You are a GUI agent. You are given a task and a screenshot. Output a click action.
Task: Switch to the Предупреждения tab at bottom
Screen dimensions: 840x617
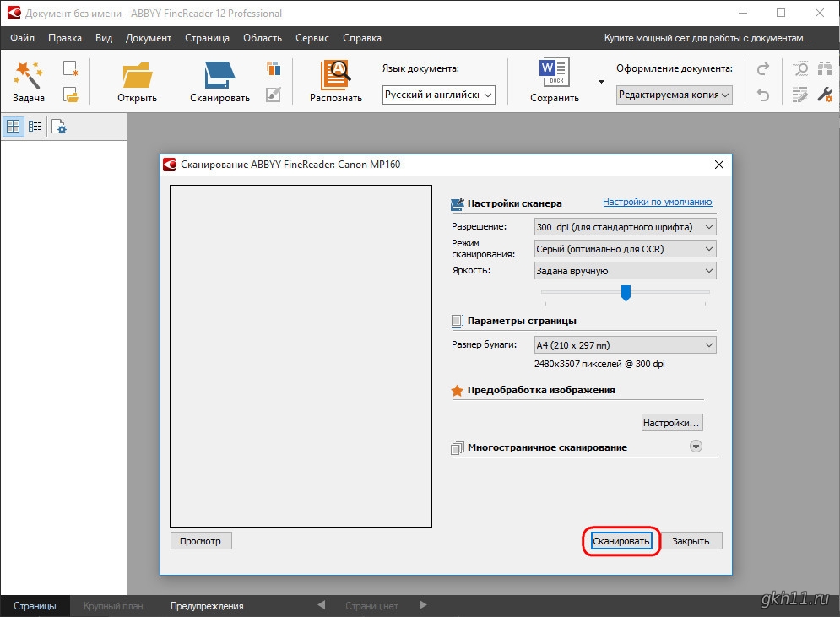point(207,606)
